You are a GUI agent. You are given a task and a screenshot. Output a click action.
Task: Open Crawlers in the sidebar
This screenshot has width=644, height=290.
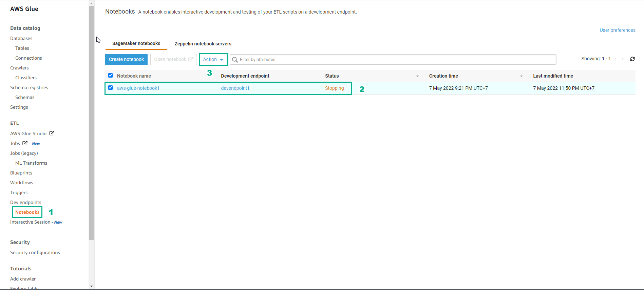[19, 68]
